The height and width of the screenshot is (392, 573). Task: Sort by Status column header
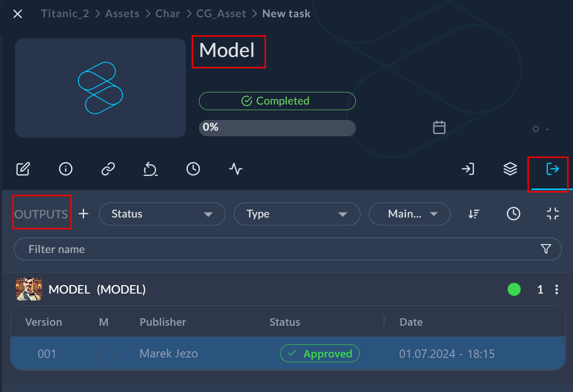point(285,322)
